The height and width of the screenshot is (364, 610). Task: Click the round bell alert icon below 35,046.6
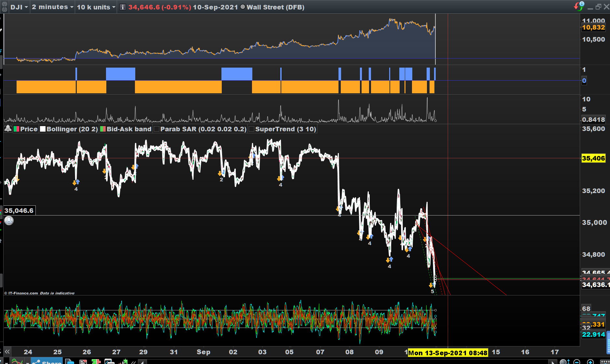[x=9, y=221]
